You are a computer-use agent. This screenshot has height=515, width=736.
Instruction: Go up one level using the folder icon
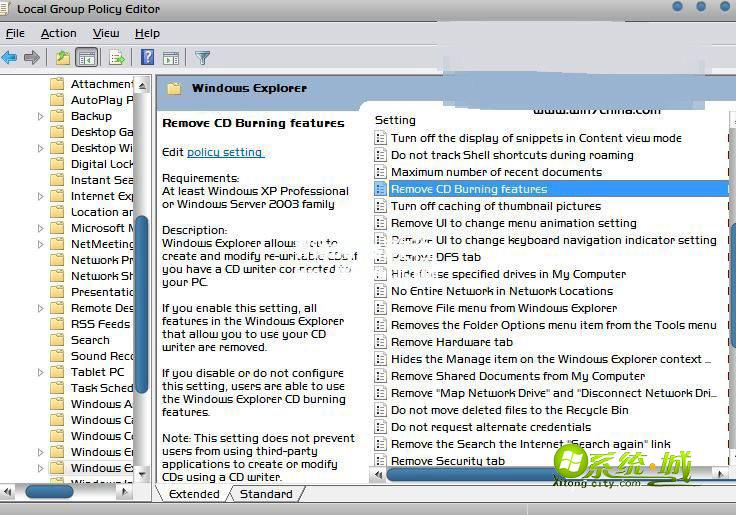click(63, 58)
